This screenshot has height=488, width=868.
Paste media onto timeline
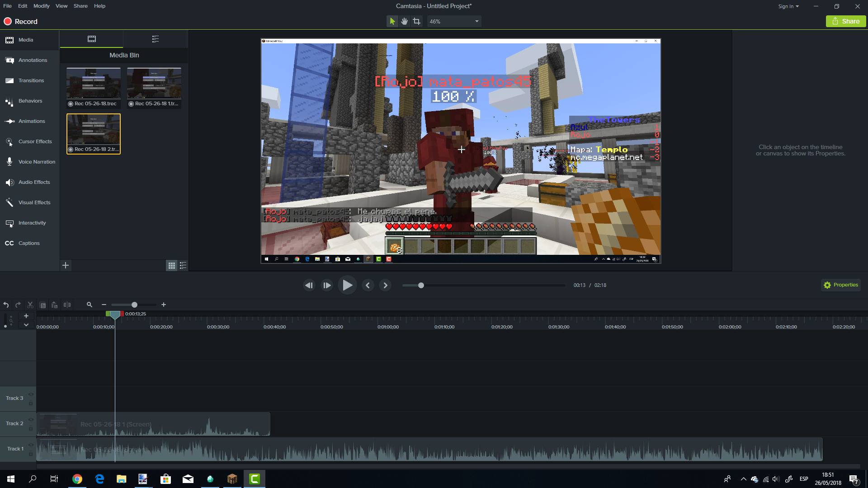point(55,305)
